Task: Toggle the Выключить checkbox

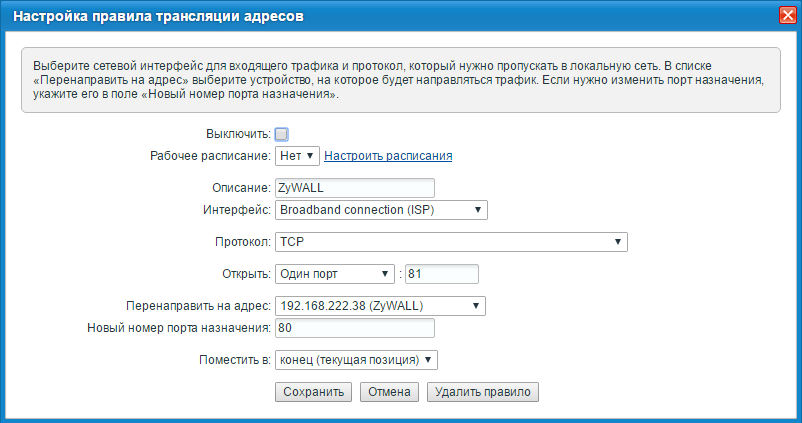Action: [281, 134]
